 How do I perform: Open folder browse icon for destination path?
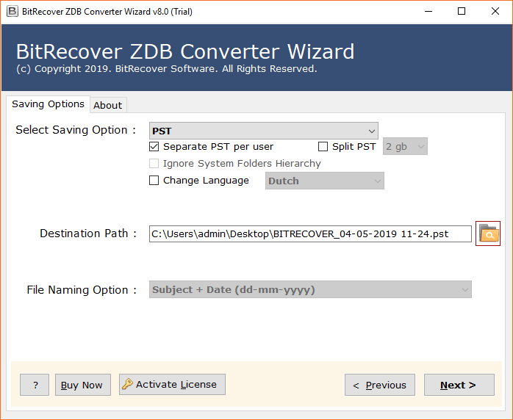[488, 233]
